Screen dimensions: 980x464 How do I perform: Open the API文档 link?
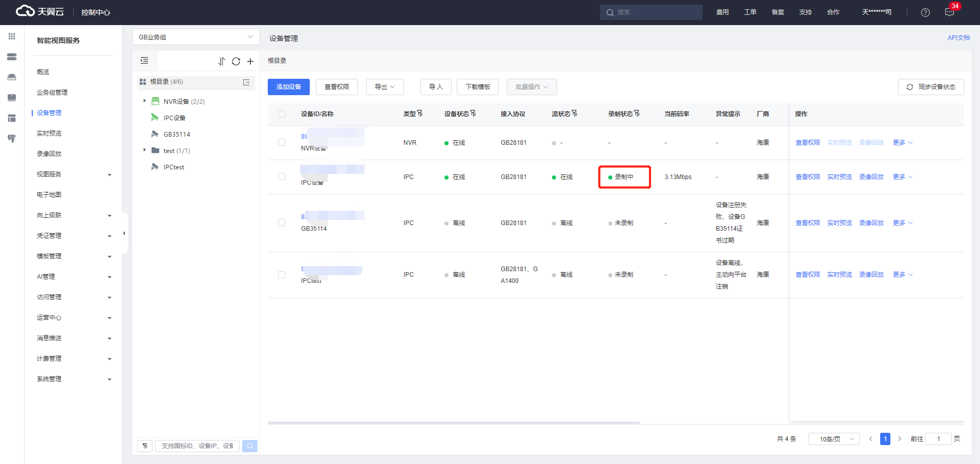(x=958, y=38)
